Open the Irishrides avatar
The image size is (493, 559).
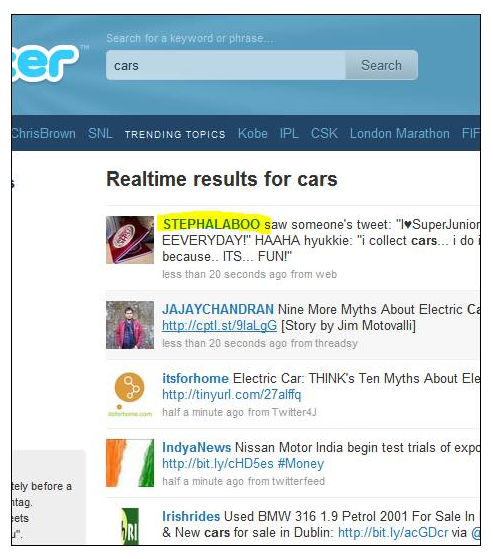click(130, 526)
